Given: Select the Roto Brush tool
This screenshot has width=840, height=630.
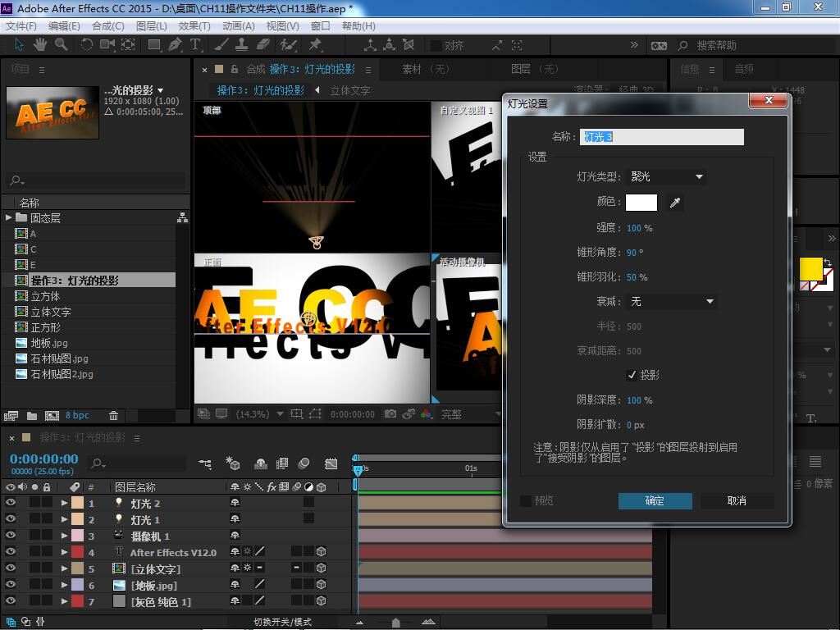Looking at the screenshot, I should (288, 45).
